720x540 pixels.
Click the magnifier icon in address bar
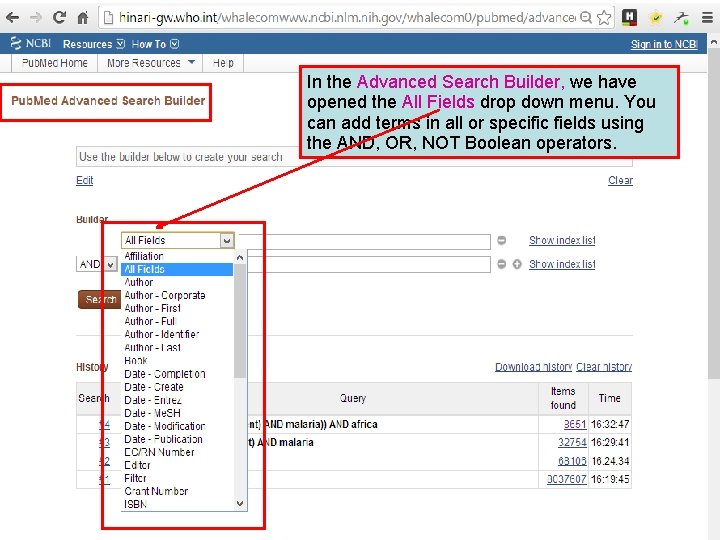585,18
